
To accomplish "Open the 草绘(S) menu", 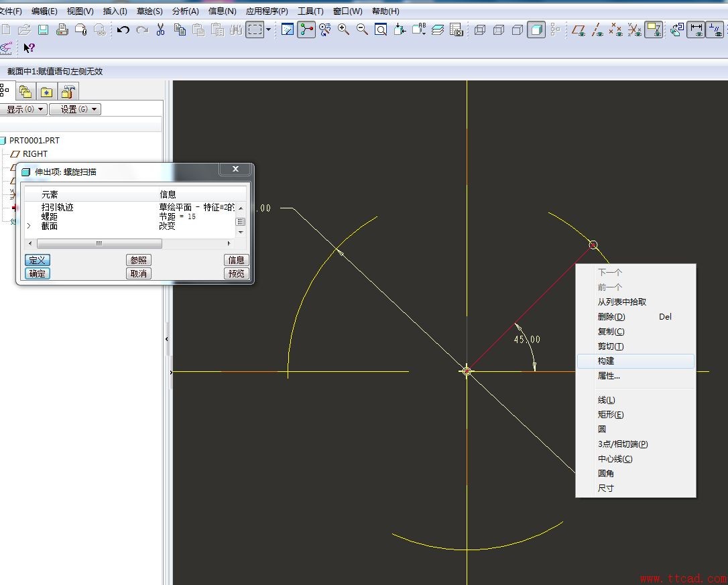I will click(x=149, y=11).
